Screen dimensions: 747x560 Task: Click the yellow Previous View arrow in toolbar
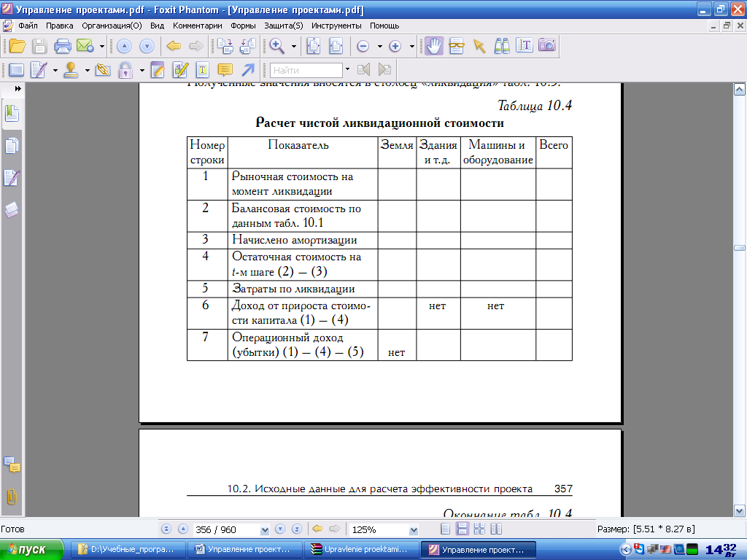[x=174, y=46]
